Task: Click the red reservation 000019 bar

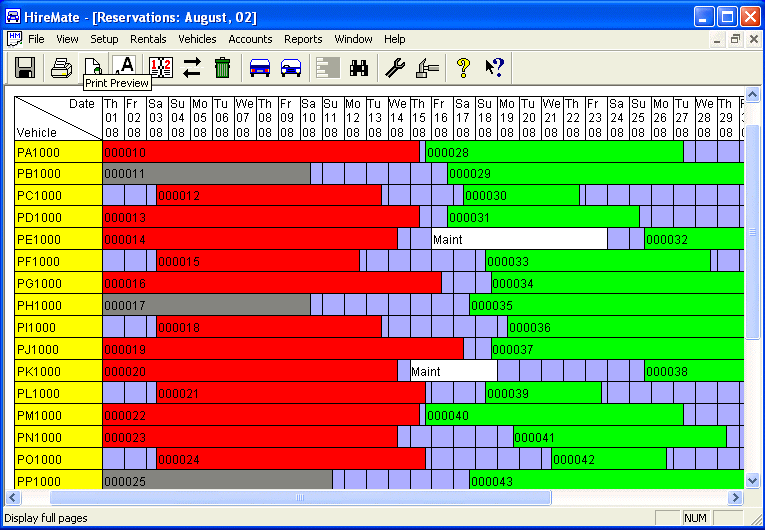Action: (x=282, y=350)
